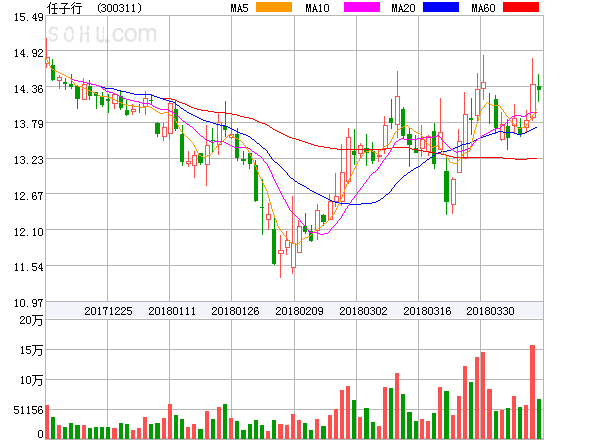
Task: Select the MA20 legend label
Action: point(403,8)
